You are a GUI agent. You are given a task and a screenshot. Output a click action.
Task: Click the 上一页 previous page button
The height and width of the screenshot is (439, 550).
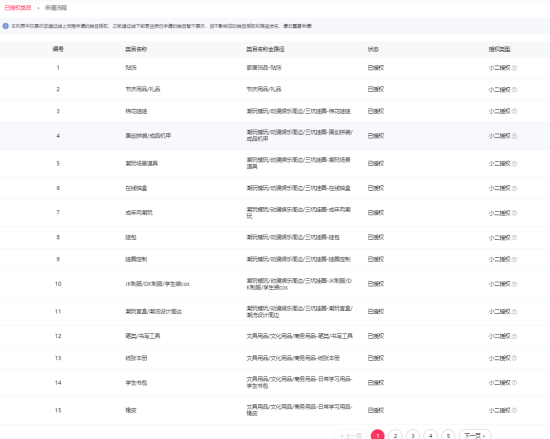tap(350, 435)
